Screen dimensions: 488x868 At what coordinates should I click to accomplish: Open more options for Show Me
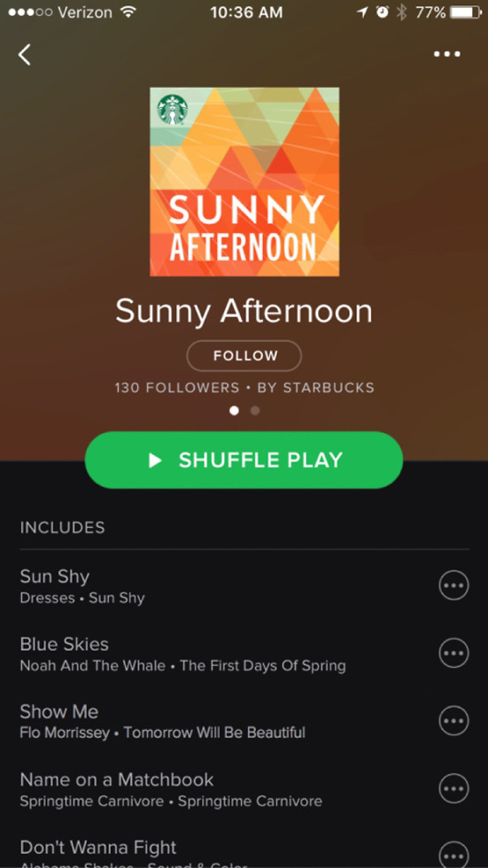click(453, 721)
